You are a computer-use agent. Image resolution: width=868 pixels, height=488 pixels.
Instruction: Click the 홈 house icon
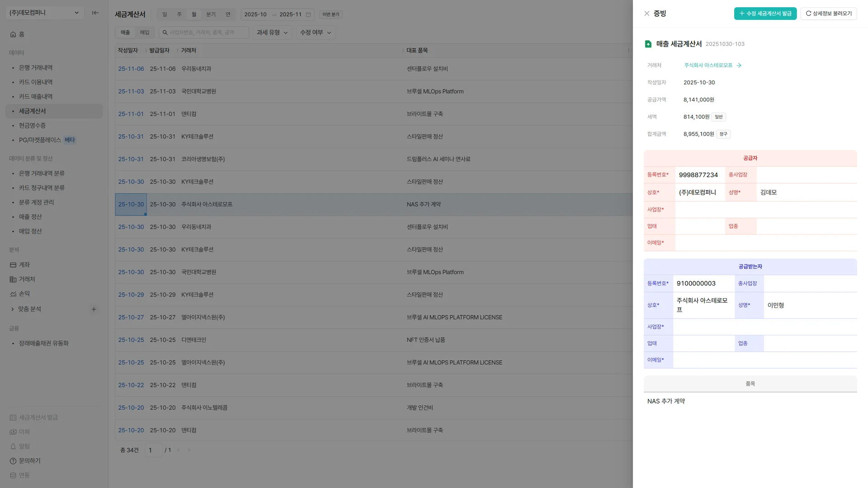point(13,34)
